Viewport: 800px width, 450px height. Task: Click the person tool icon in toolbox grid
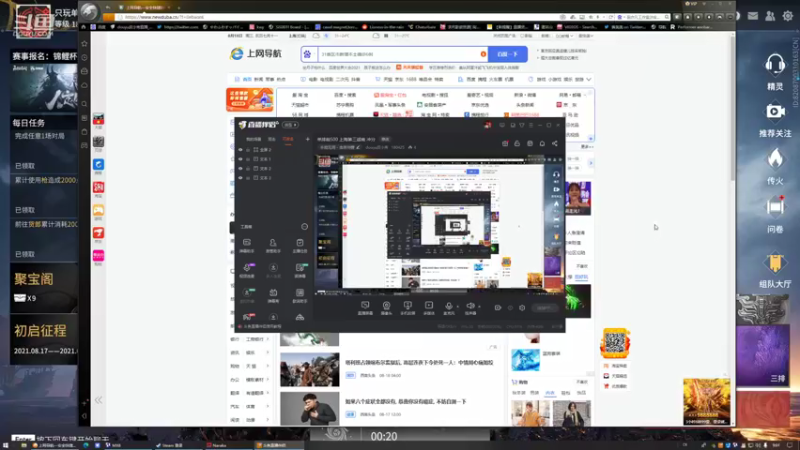(x=273, y=243)
